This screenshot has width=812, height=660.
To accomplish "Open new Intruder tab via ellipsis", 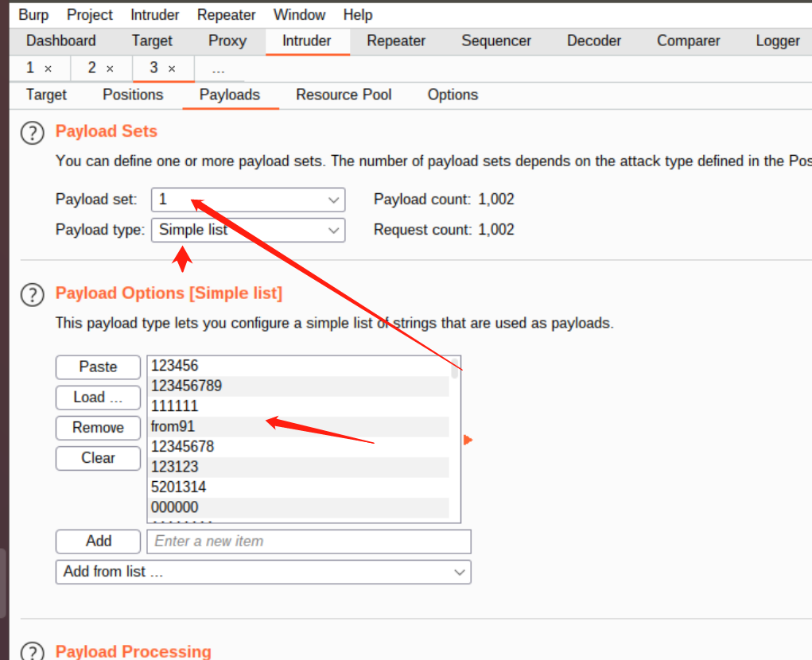I will tap(219, 69).
